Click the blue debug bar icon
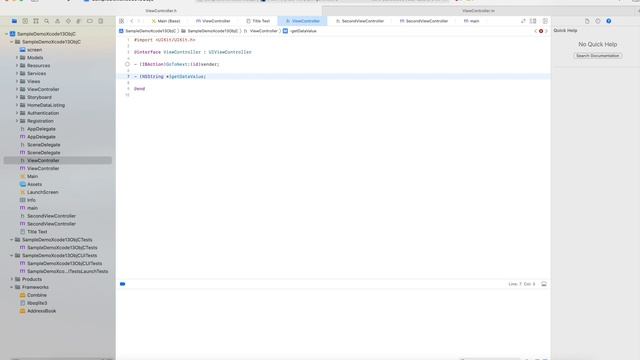640x360 pixels. (x=122, y=284)
